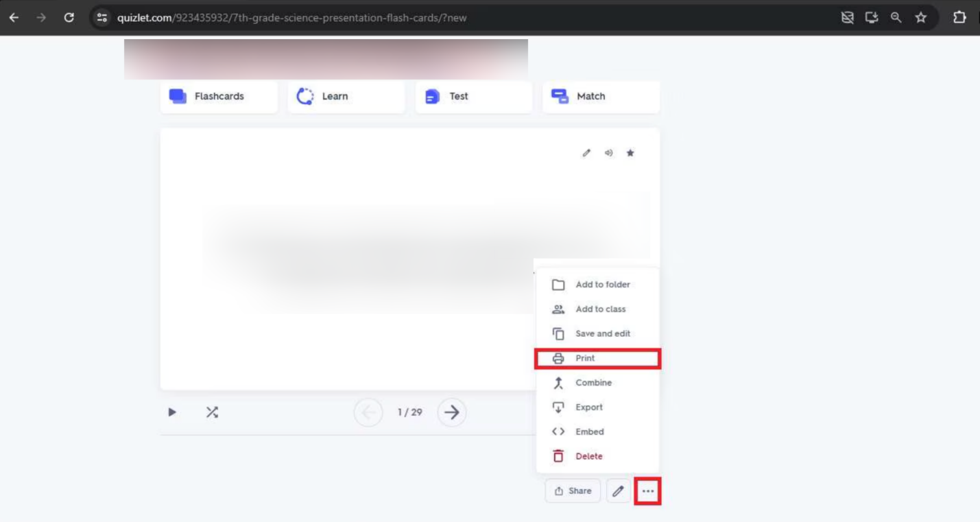Open Learn study mode
The width and height of the screenshot is (980, 522).
point(346,97)
